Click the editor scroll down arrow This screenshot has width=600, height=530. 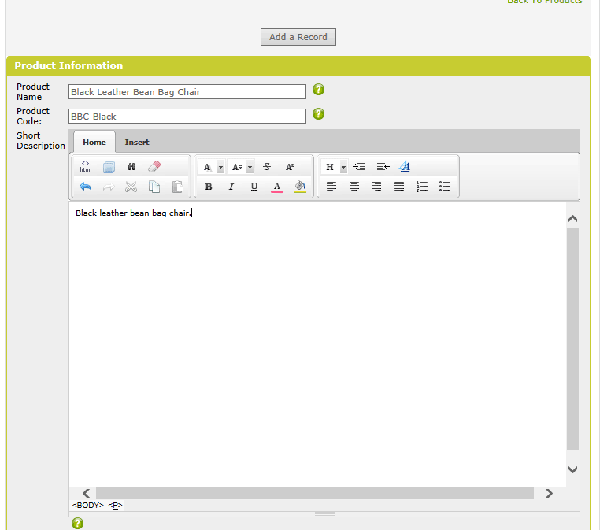pos(572,469)
